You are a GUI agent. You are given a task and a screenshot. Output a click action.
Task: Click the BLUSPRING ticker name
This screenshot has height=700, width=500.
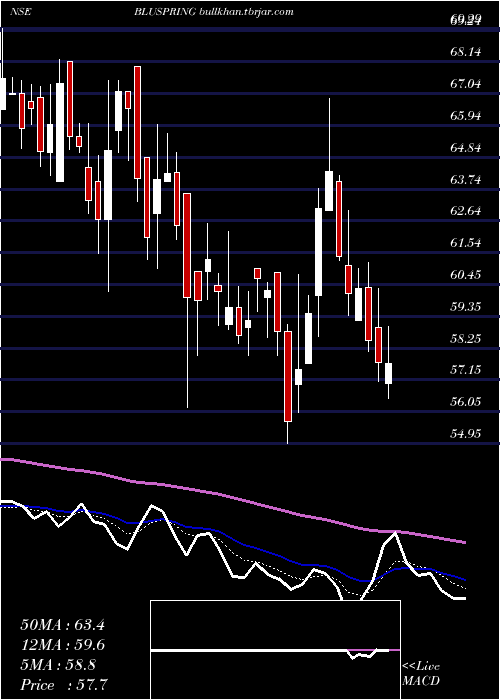(165, 12)
